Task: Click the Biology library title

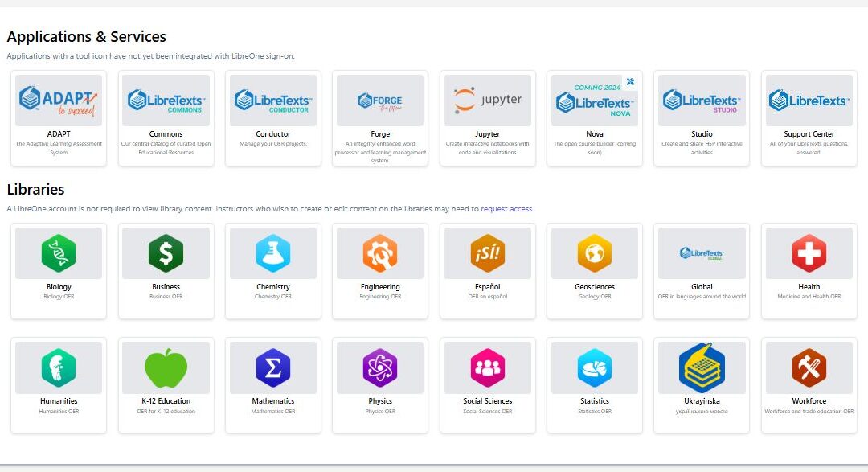Action: 59,287
